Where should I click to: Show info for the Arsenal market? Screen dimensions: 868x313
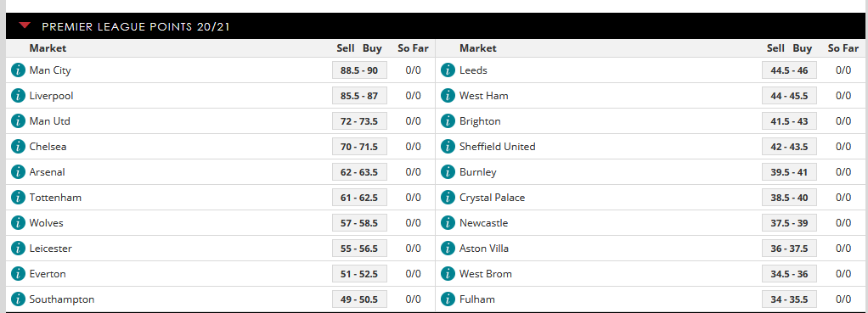19,172
